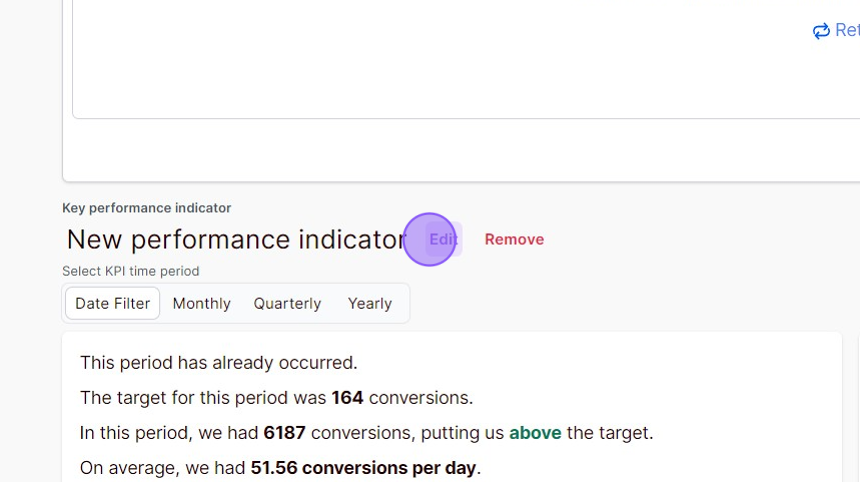Click the Retry link text
This screenshot has height=482, width=860.
pyautogui.click(x=846, y=31)
